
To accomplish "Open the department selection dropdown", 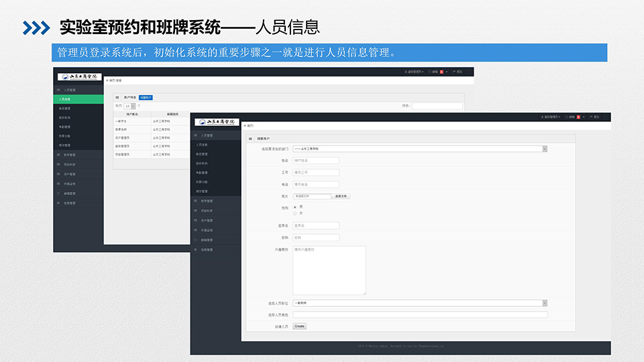I will tap(420, 149).
